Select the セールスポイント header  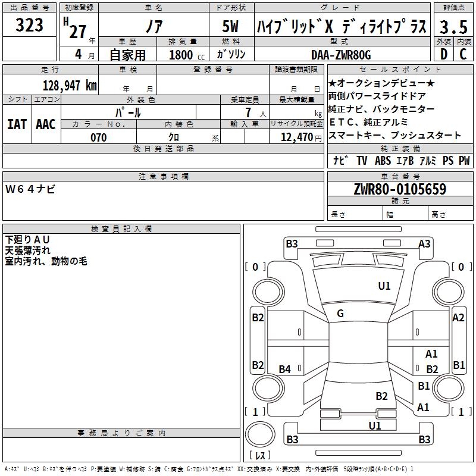point(400,69)
